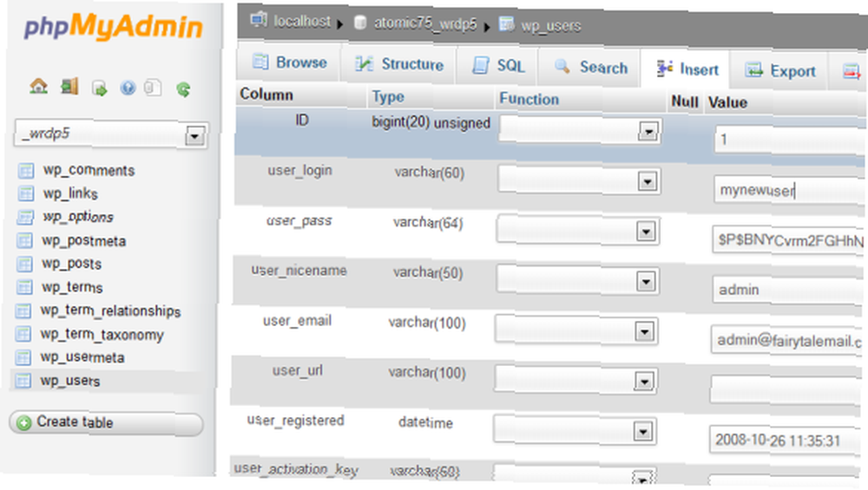Open the wp_term_relationships table

point(111,310)
